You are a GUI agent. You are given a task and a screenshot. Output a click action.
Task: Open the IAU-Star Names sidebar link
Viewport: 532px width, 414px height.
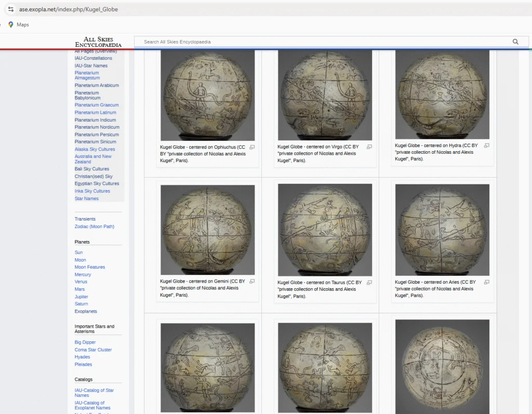(x=91, y=66)
